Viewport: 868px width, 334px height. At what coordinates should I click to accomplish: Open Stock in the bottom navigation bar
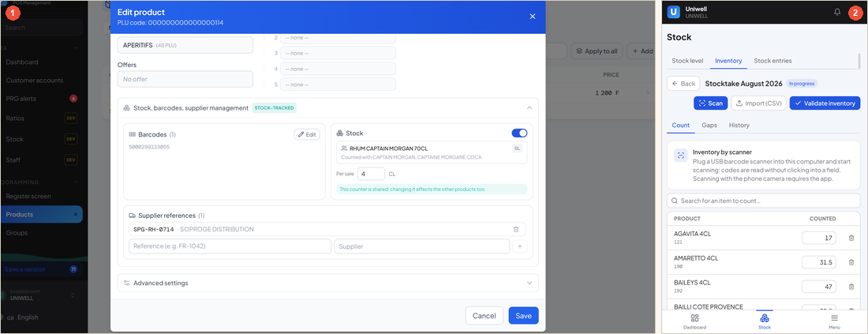coord(765,321)
